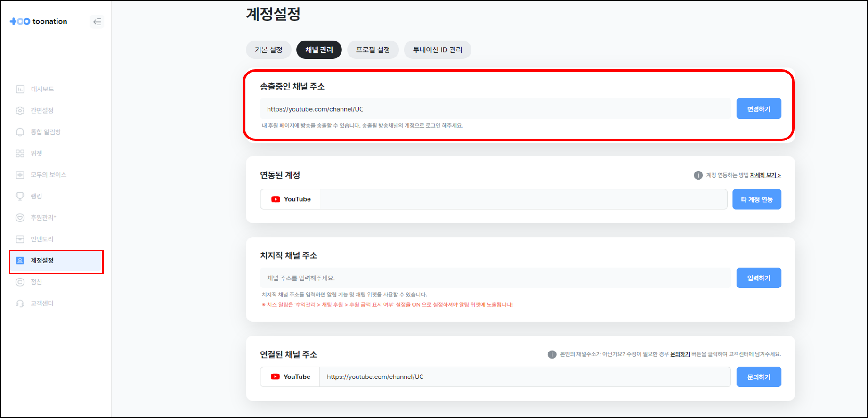
Task: Click the 후원관리 heart icon
Action: 20,218
